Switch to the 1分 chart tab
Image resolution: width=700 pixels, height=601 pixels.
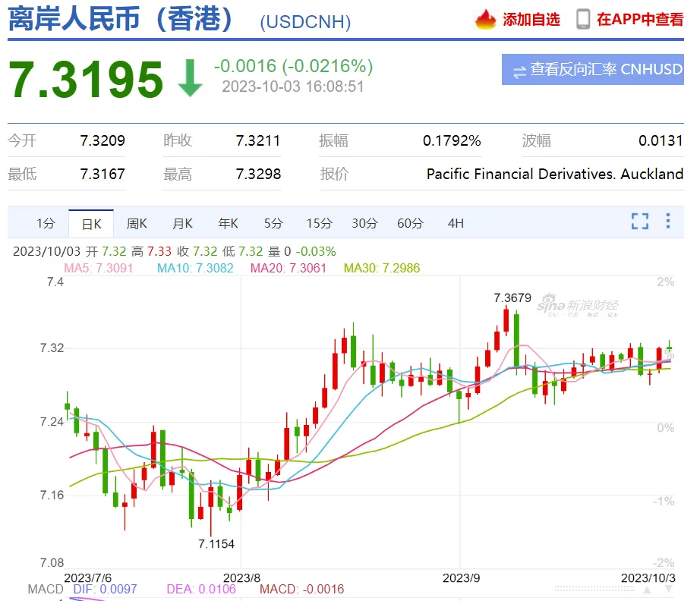pos(46,223)
